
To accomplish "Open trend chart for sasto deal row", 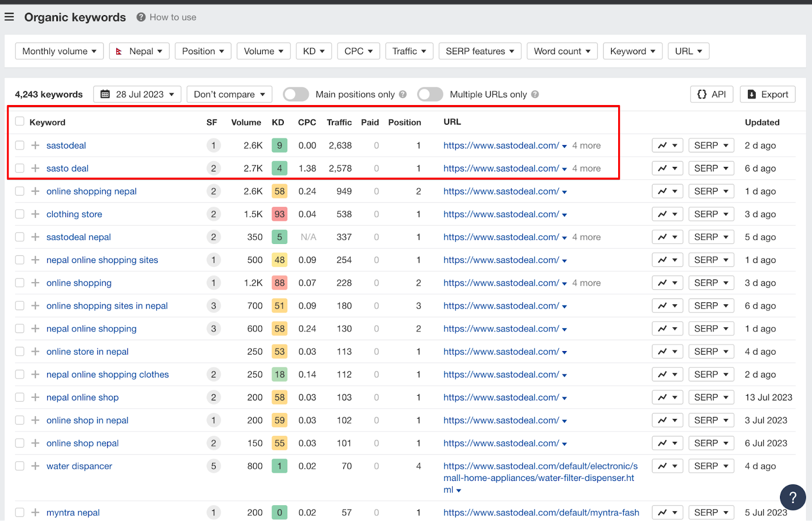I will [x=667, y=168].
